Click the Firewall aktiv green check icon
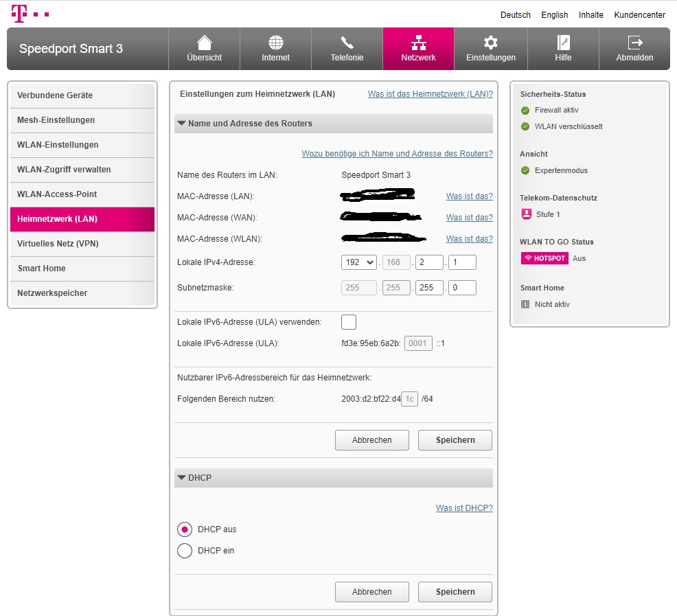Screen dimensions: 677x616 (x=525, y=111)
